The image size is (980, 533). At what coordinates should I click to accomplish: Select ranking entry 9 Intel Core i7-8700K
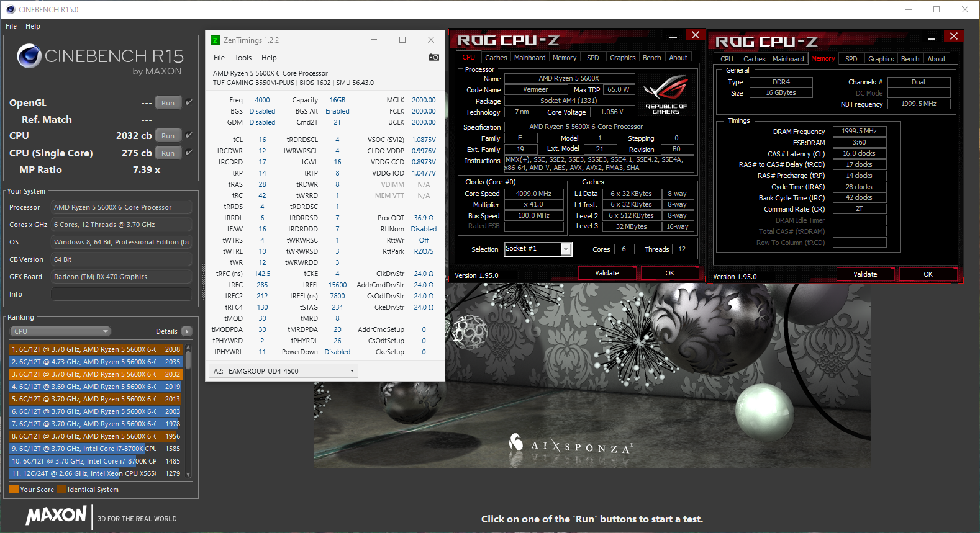pos(96,449)
